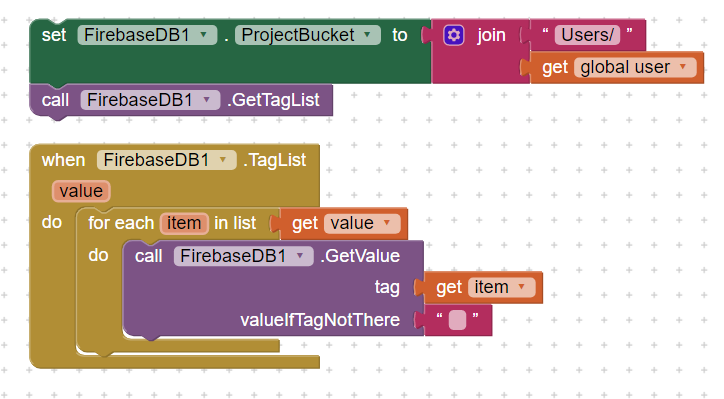Open FirebaseDB1 dropdown in GetValue call block
The image size is (724, 399).
tap(243, 256)
